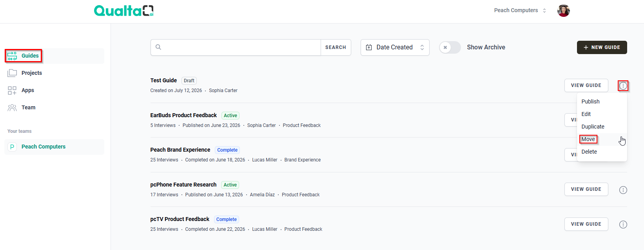Toggle the Show Archive switch
The height and width of the screenshot is (250, 644).
click(450, 47)
